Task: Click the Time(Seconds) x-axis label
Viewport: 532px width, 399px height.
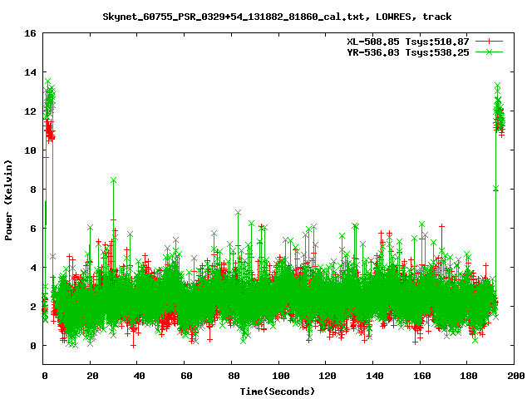Action: click(278, 392)
